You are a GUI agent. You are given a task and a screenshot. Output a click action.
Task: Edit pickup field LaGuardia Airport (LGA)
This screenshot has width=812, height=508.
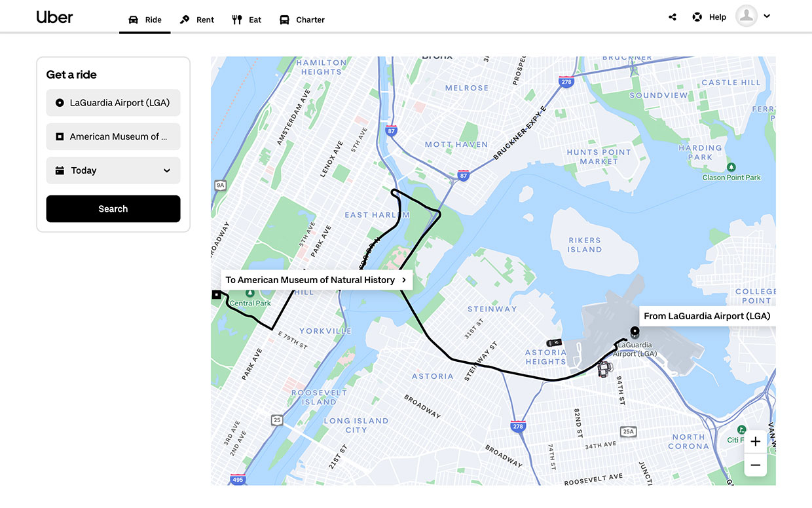[x=113, y=103]
